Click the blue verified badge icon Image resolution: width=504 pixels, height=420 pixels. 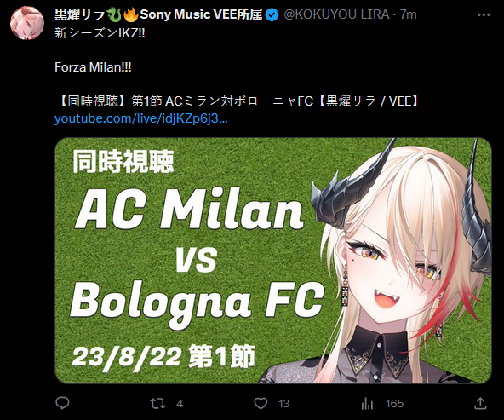(x=272, y=14)
